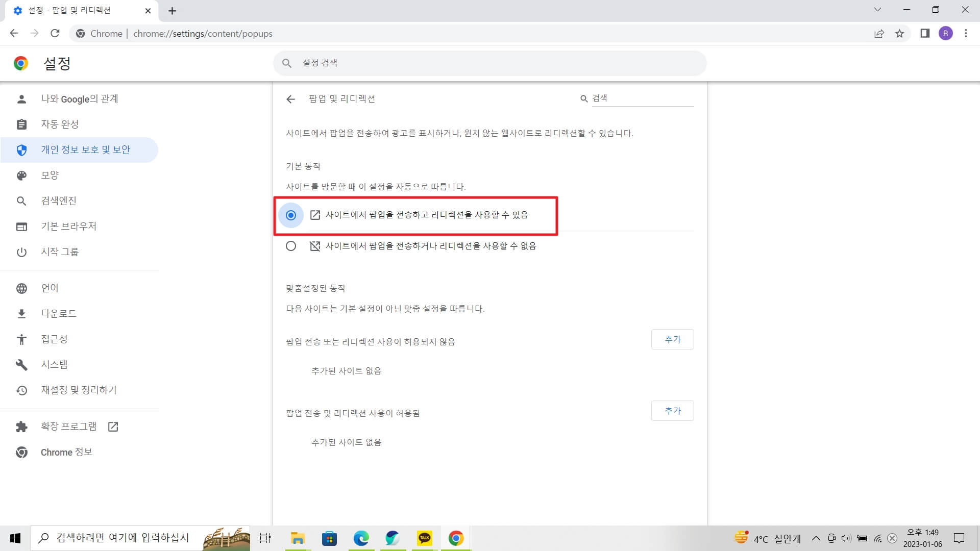Click 추가 next to allowed sites list
The width and height of the screenshot is (980, 551).
(672, 411)
